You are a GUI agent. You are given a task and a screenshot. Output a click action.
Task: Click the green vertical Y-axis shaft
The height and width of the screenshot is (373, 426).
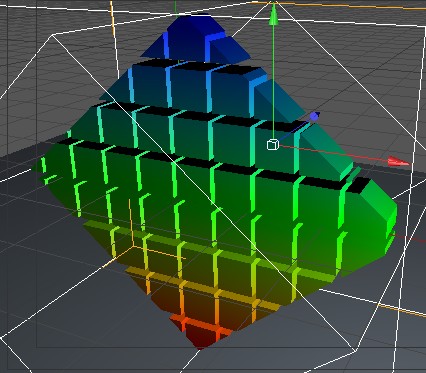pos(273,82)
